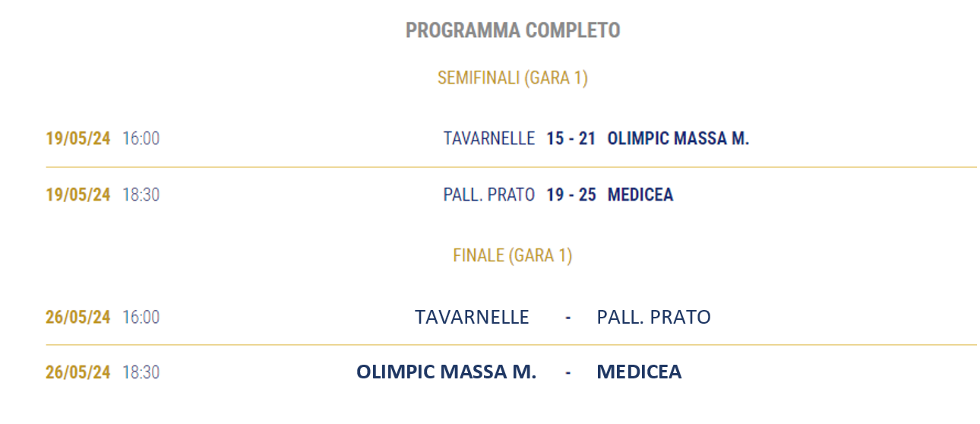Click 19/05/24 date of 18:30 semifinal

tap(78, 195)
